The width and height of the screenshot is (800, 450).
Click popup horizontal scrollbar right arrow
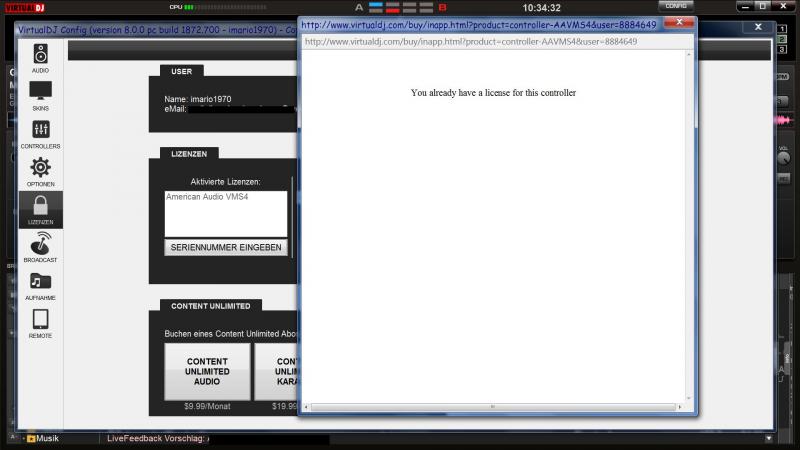[680, 407]
